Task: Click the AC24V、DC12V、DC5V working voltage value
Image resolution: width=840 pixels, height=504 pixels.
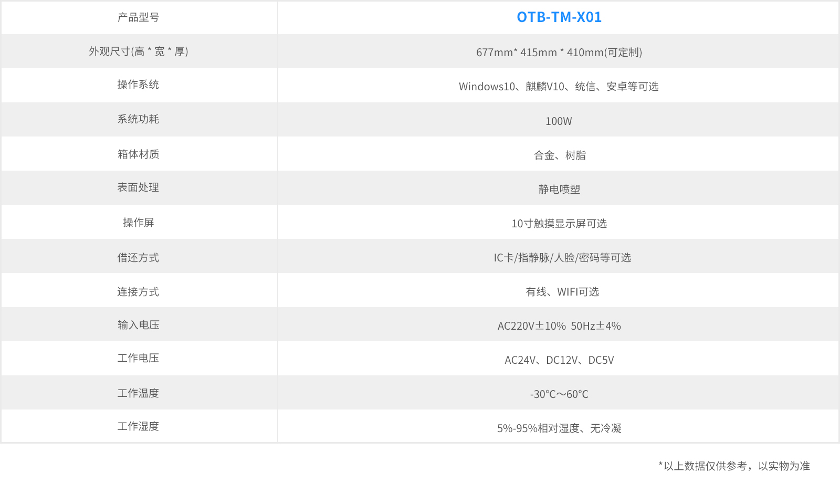Action: [x=559, y=360]
